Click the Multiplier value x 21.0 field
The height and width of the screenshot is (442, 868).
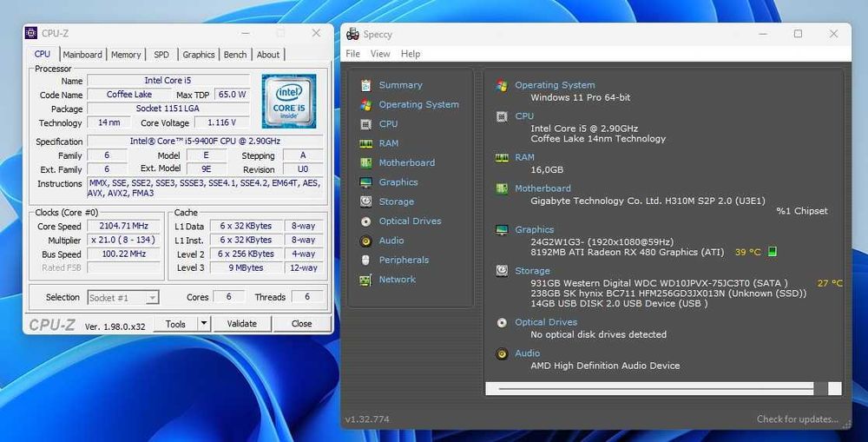(123, 240)
